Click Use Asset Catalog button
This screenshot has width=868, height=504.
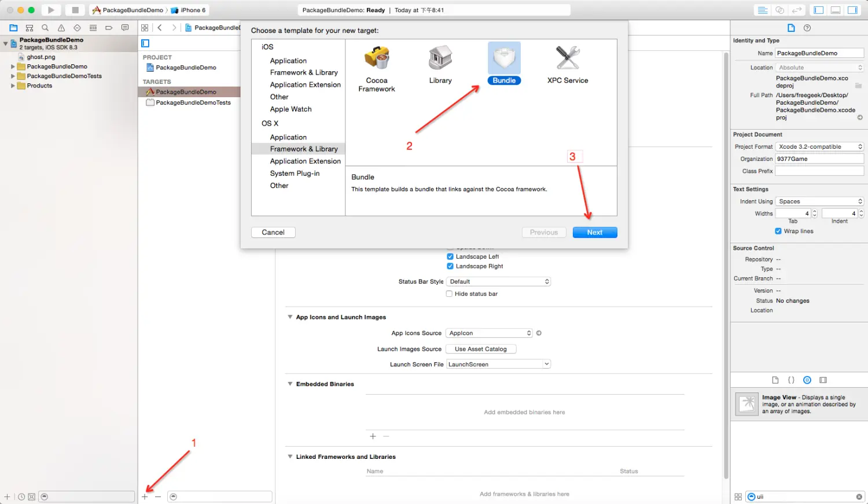point(481,349)
